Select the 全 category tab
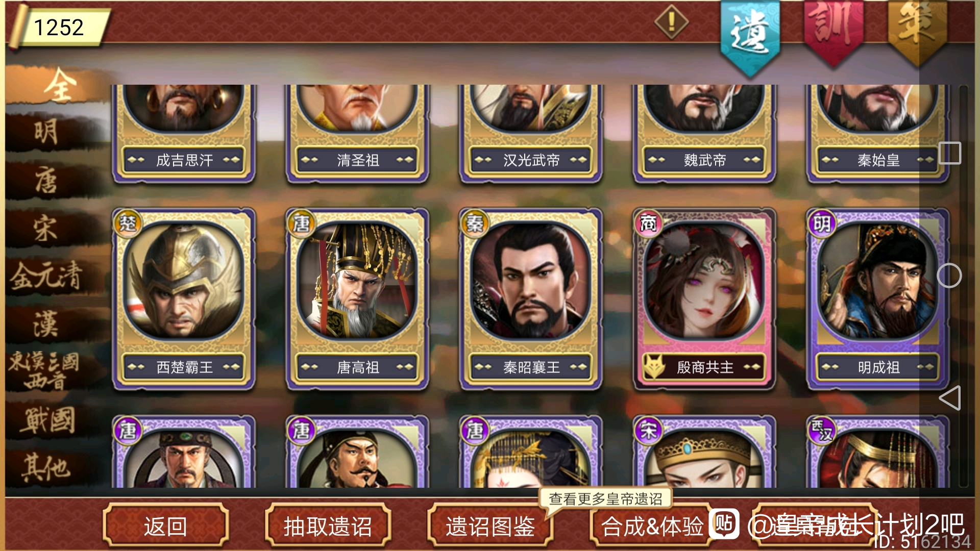This screenshot has width=980, height=551. coord(59,85)
